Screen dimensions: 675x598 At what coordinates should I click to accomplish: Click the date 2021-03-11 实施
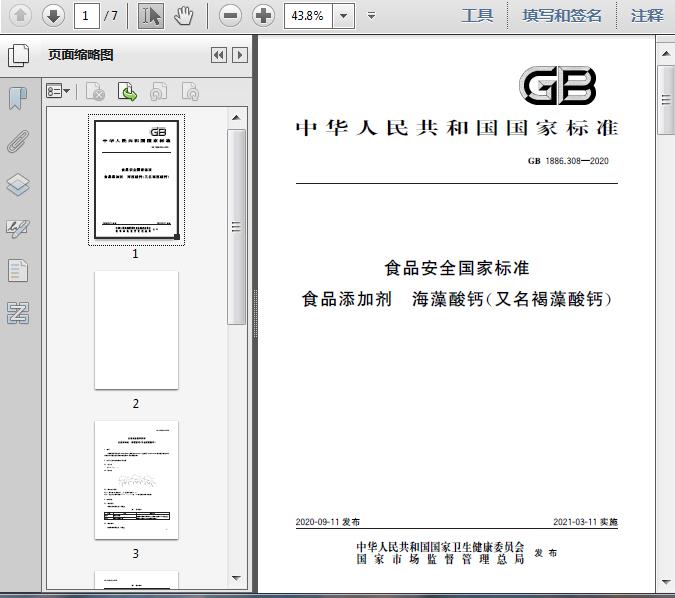[x=585, y=522]
